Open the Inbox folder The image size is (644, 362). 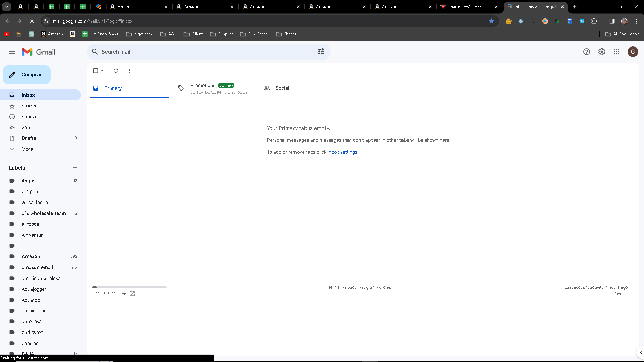pyautogui.click(x=41, y=95)
